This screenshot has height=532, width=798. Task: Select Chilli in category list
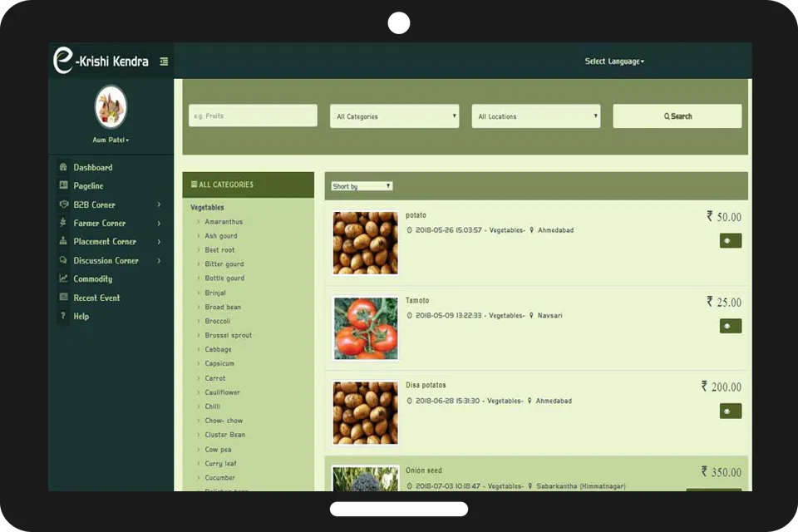click(x=212, y=406)
